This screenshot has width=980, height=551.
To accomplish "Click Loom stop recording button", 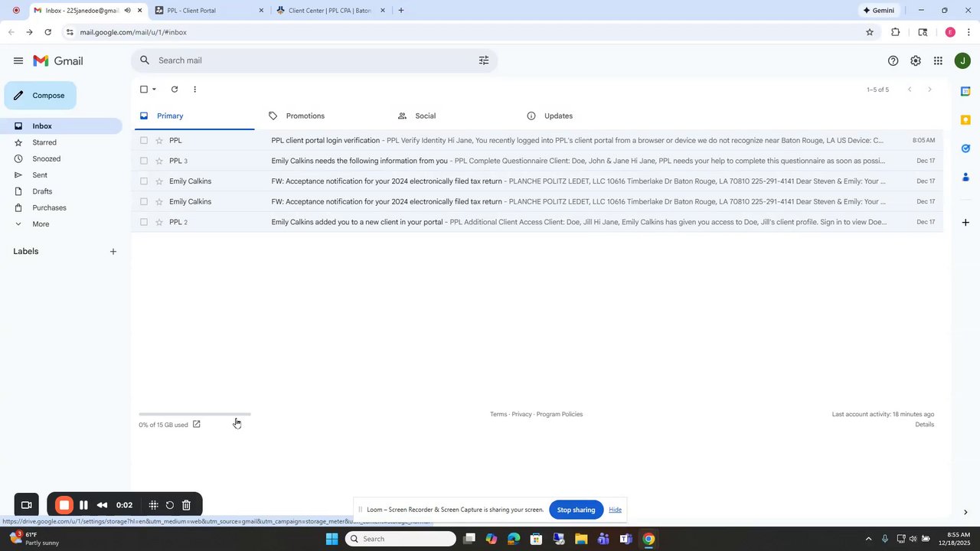I will 64,505.
